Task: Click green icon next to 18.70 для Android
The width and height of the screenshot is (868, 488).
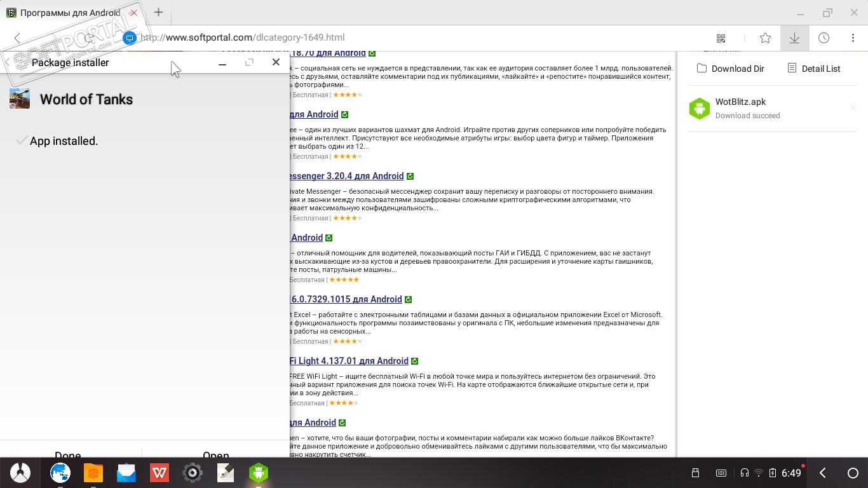Action: tap(372, 54)
